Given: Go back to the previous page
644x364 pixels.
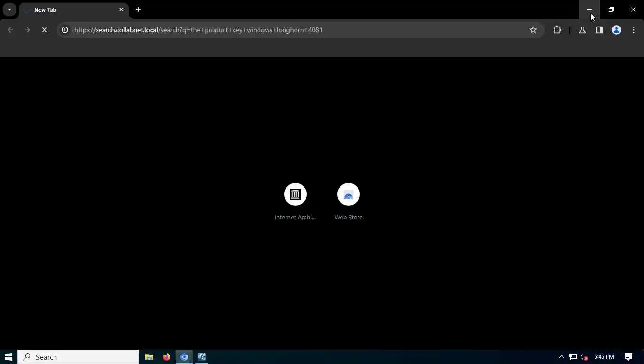Looking at the screenshot, I should [10, 30].
